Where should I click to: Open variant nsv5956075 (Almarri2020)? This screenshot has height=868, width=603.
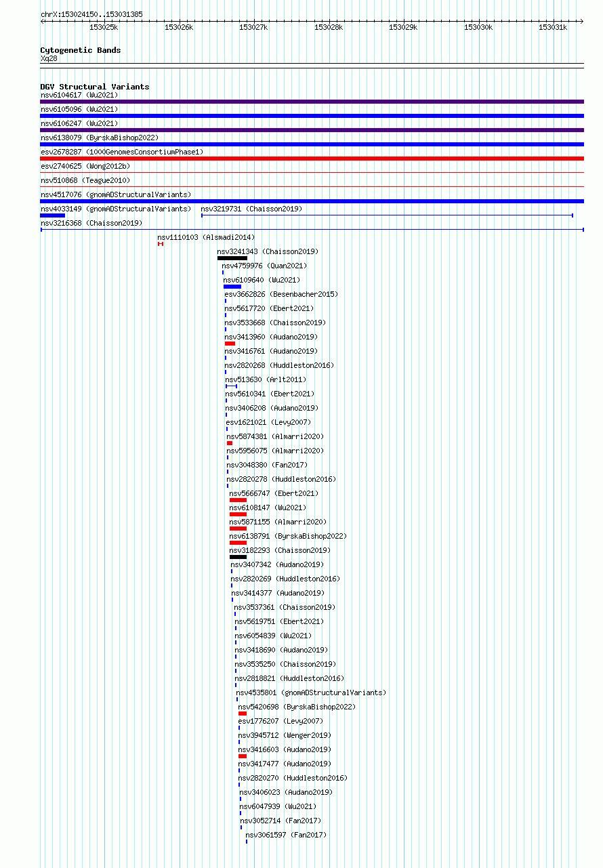(276, 451)
